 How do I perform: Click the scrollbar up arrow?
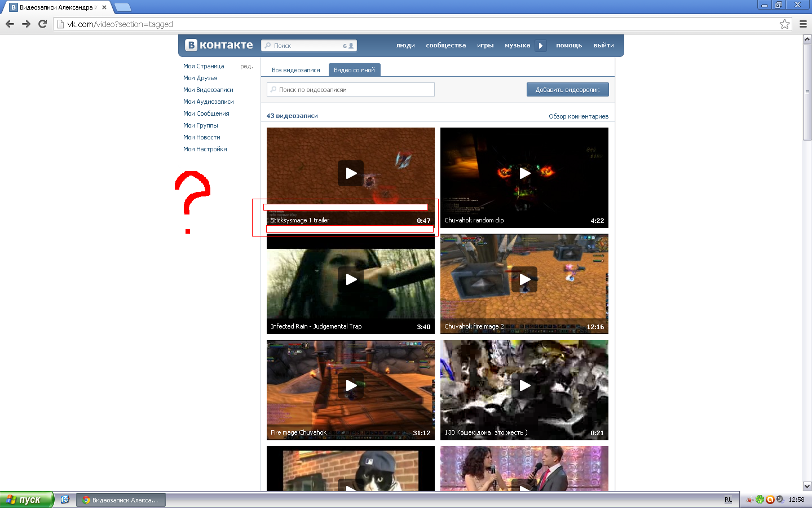tap(807, 40)
